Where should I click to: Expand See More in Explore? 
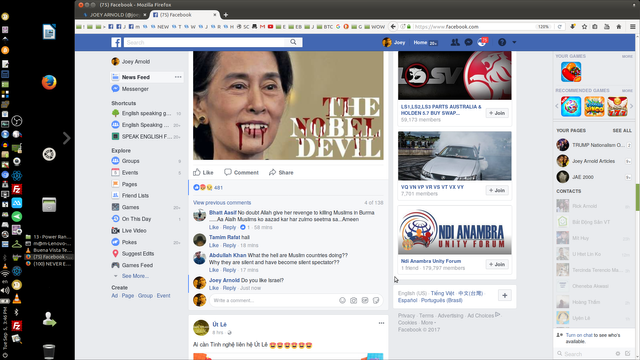tap(135, 276)
